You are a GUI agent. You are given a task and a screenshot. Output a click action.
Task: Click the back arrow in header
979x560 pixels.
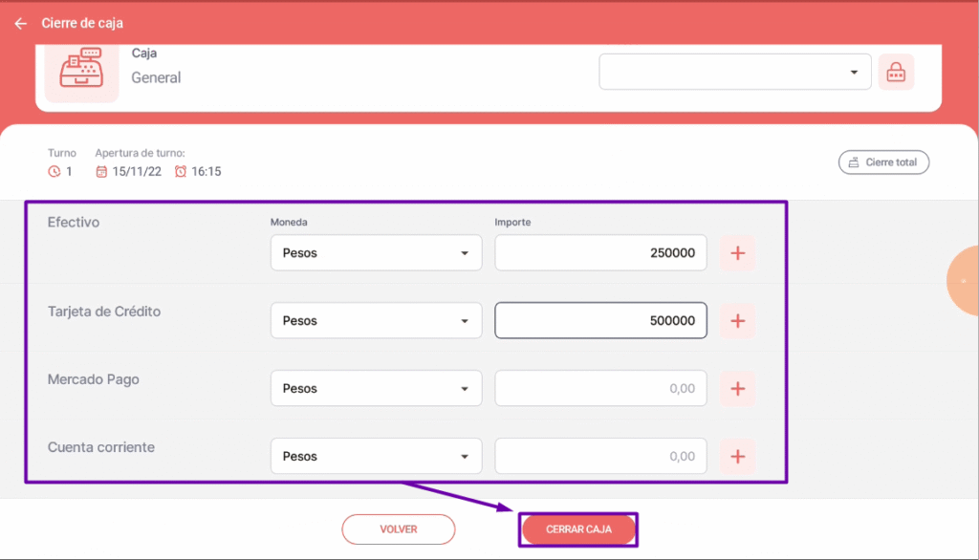[20, 23]
